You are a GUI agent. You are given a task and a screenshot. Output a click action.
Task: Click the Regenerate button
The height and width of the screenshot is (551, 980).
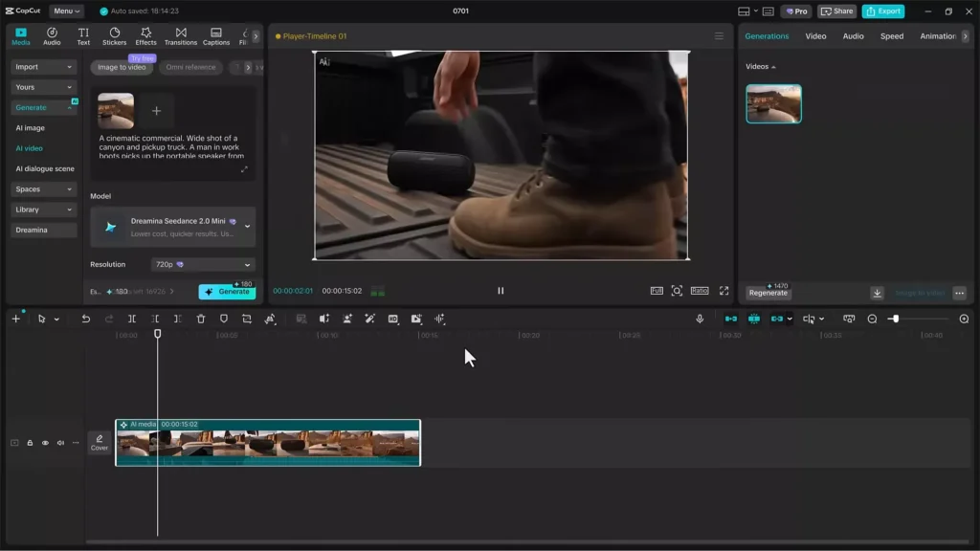[x=768, y=293]
